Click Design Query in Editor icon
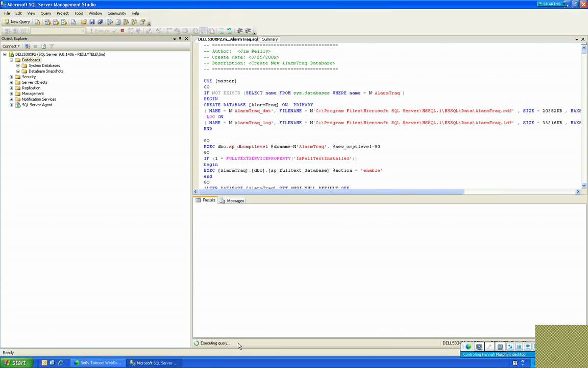 (x=149, y=31)
